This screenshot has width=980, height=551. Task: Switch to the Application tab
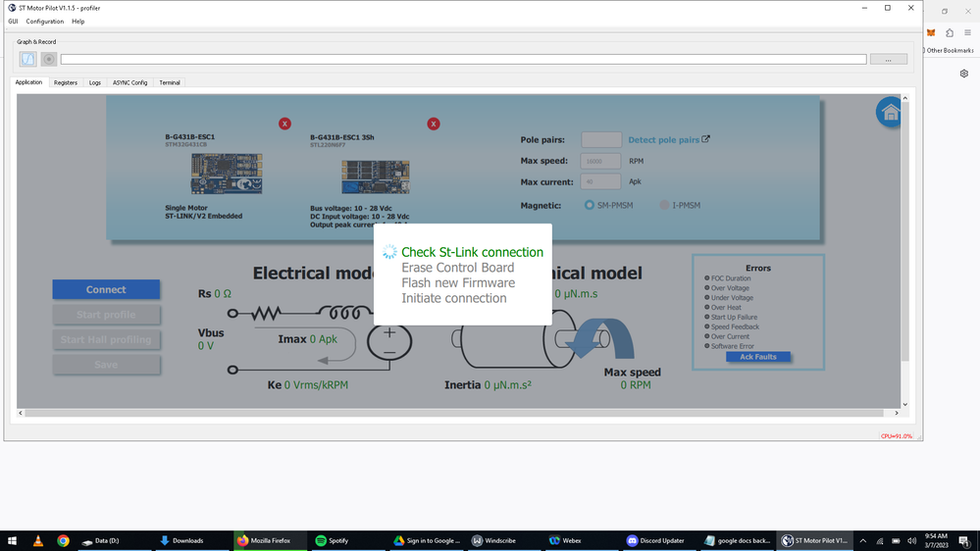[28, 82]
